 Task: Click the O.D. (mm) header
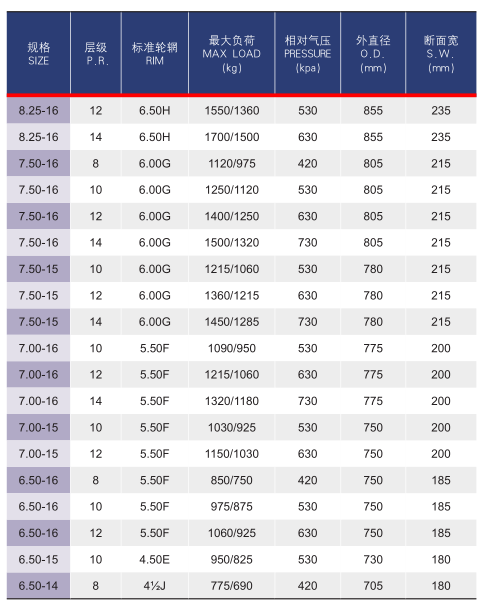pyautogui.click(x=373, y=53)
